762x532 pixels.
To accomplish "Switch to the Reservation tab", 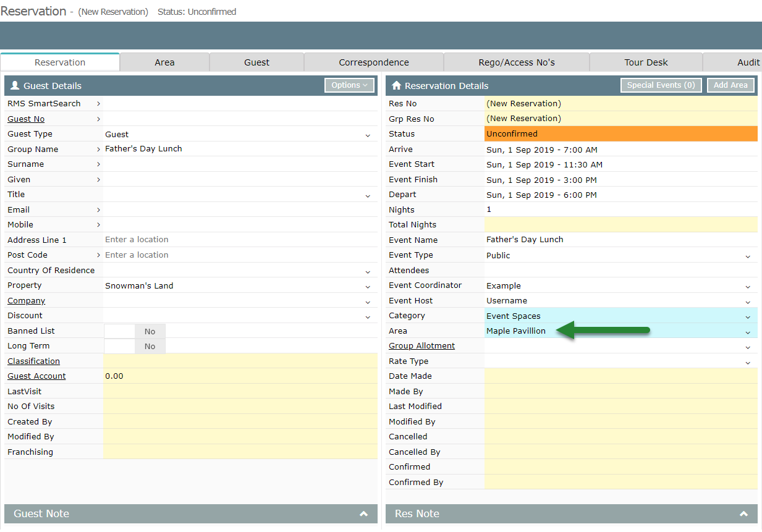I will tap(60, 62).
